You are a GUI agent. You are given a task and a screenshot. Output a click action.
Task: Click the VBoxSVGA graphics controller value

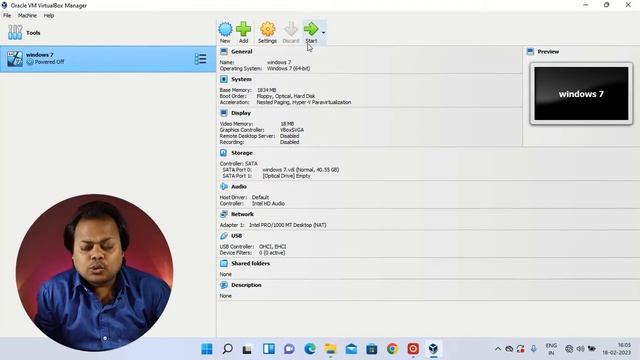292,130
